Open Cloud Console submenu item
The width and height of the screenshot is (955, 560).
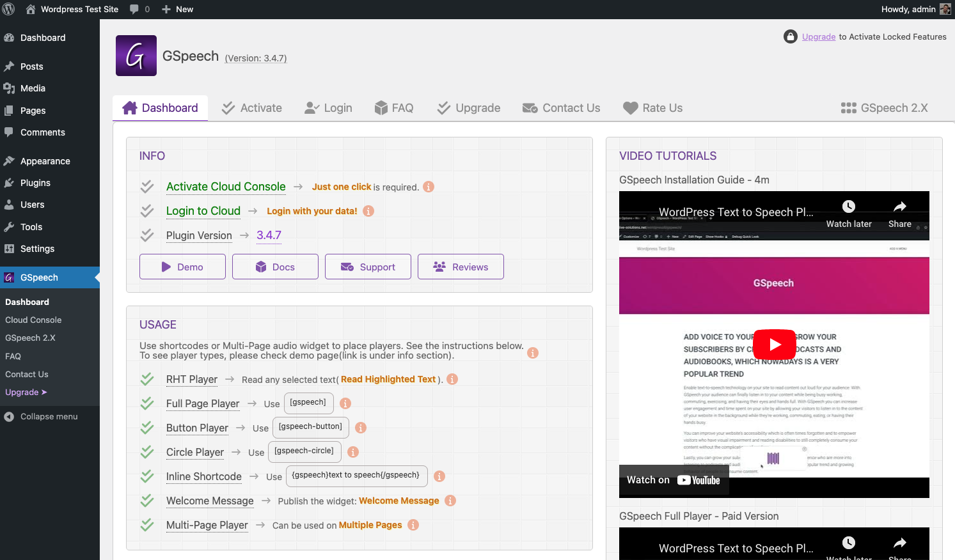[x=33, y=320]
